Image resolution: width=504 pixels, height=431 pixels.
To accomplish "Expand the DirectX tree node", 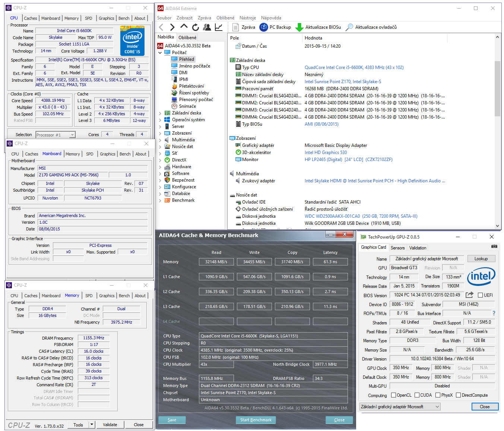I will point(160,160).
